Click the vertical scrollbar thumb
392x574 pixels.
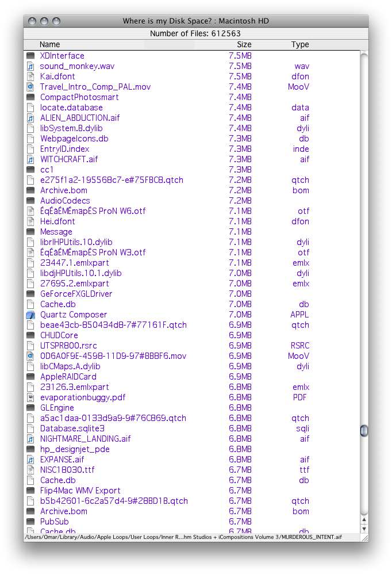[364, 431]
